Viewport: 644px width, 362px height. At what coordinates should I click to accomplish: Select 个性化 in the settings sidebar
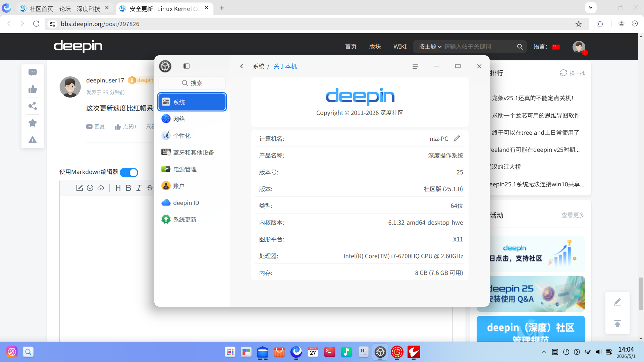click(x=192, y=135)
